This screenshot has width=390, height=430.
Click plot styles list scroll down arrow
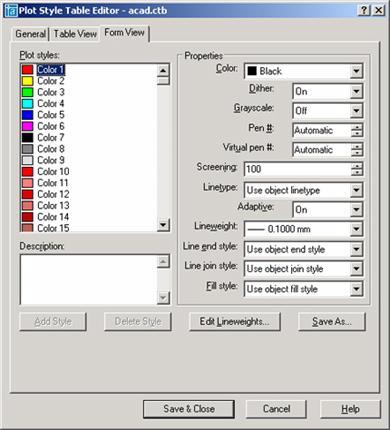(x=163, y=225)
